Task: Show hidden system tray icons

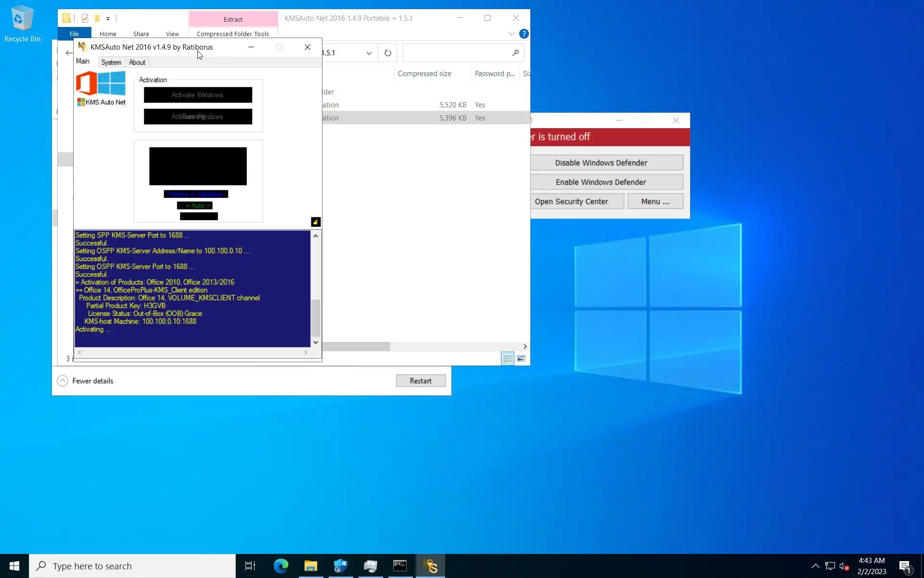Action: tap(815, 566)
